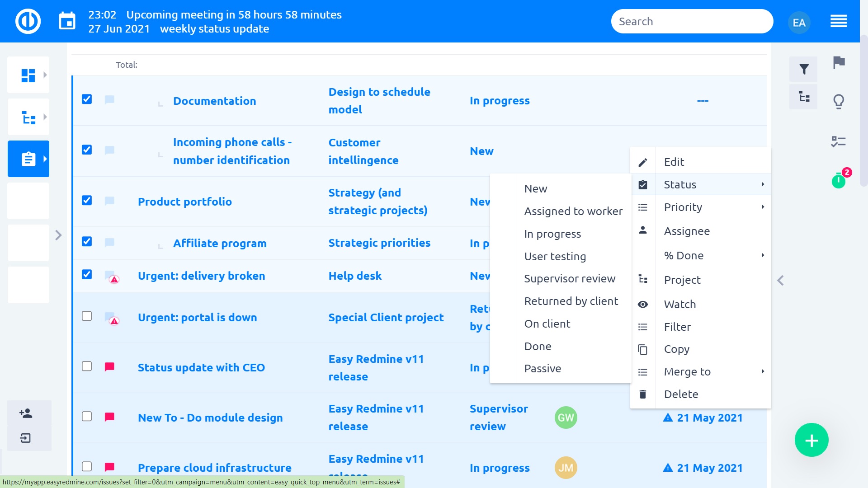Screen dimensions: 868x488
Task: Click red flag on New To - Do module design
Action: click(109, 417)
